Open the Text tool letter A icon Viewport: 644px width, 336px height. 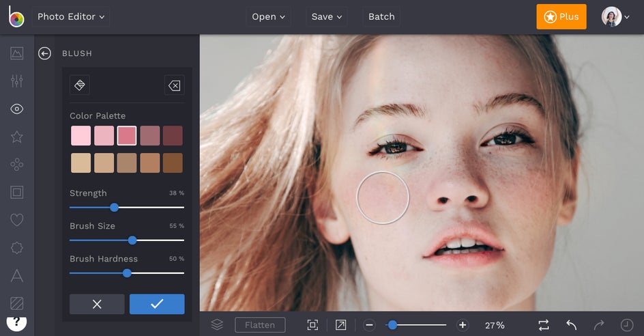pos(17,275)
